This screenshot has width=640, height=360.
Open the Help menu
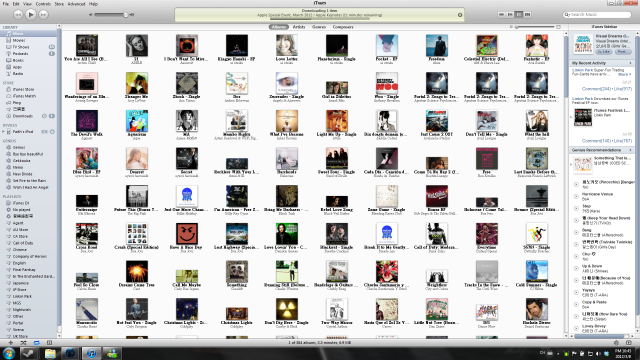click(x=93, y=4)
